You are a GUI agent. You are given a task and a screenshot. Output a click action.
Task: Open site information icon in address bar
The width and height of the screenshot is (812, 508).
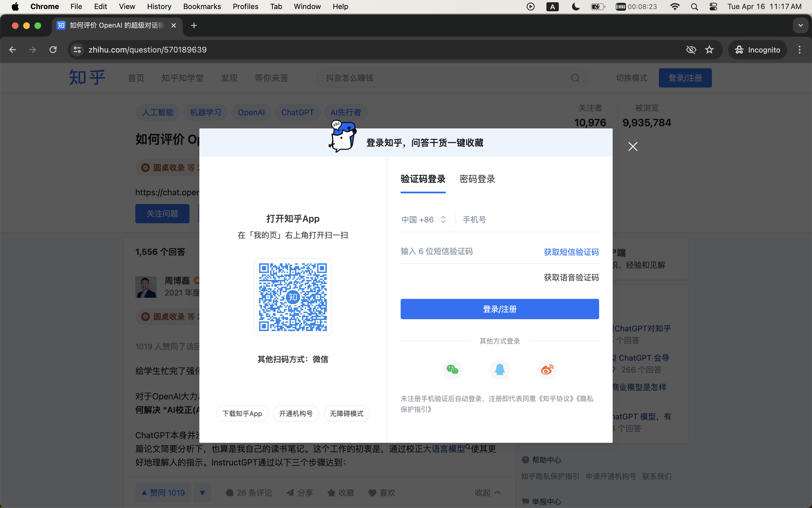(x=78, y=50)
